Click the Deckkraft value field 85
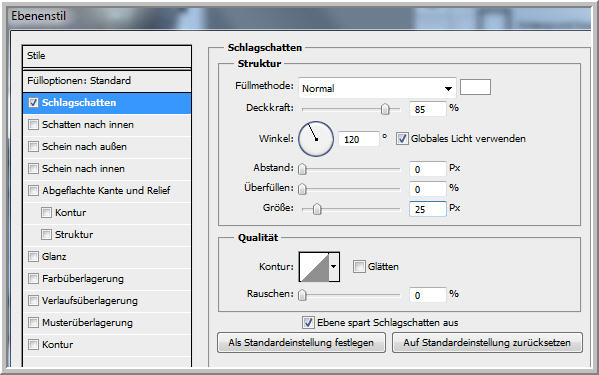599x375 pixels. tap(427, 109)
